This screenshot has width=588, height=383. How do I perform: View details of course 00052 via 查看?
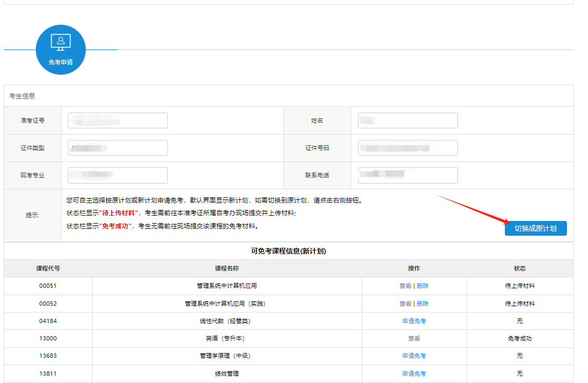(405, 304)
